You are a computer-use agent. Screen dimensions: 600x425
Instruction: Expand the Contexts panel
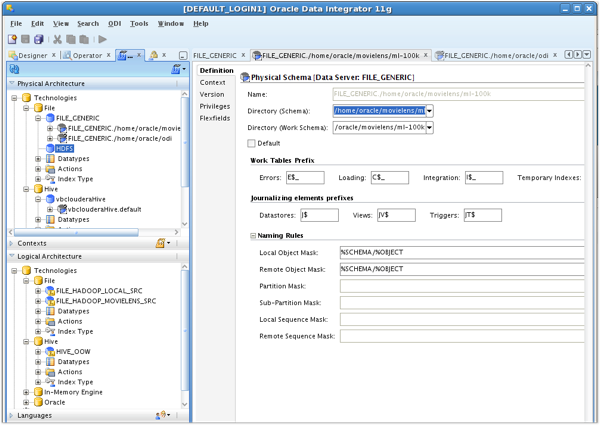pos(11,243)
